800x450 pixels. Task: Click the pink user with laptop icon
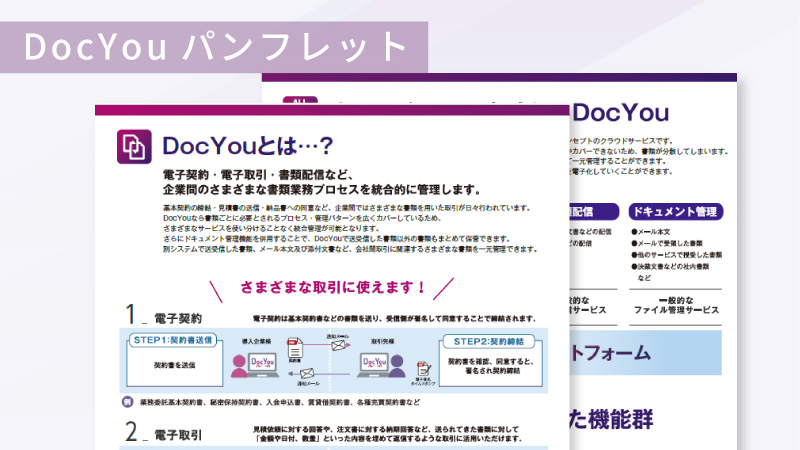pos(255,366)
